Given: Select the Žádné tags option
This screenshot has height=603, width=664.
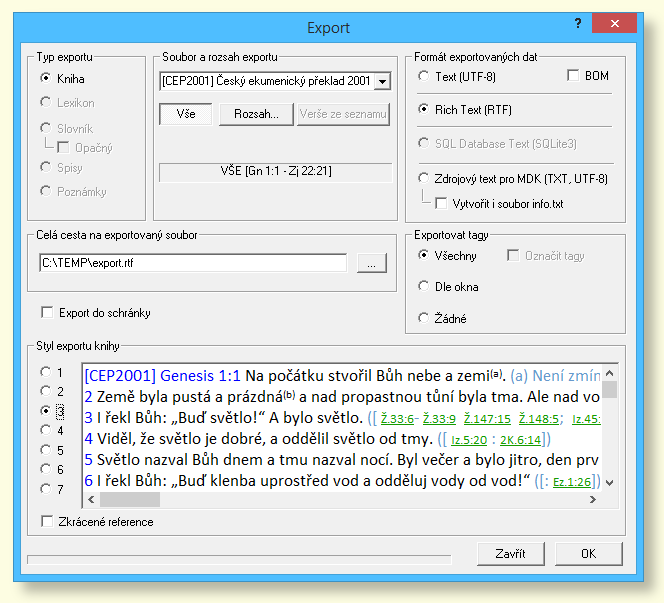Looking at the screenshot, I should [425, 319].
